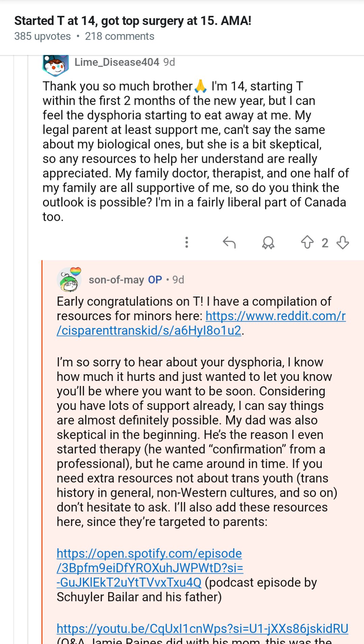Reply to Lime_Disease404's comment
This screenshot has width=364, height=644.
pyautogui.click(x=229, y=242)
